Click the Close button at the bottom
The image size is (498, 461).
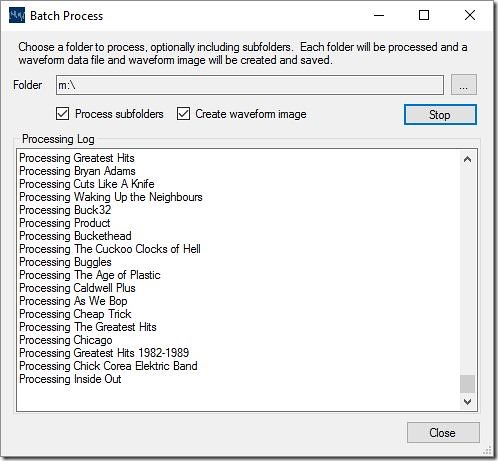pyautogui.click(x=443, y=433)
